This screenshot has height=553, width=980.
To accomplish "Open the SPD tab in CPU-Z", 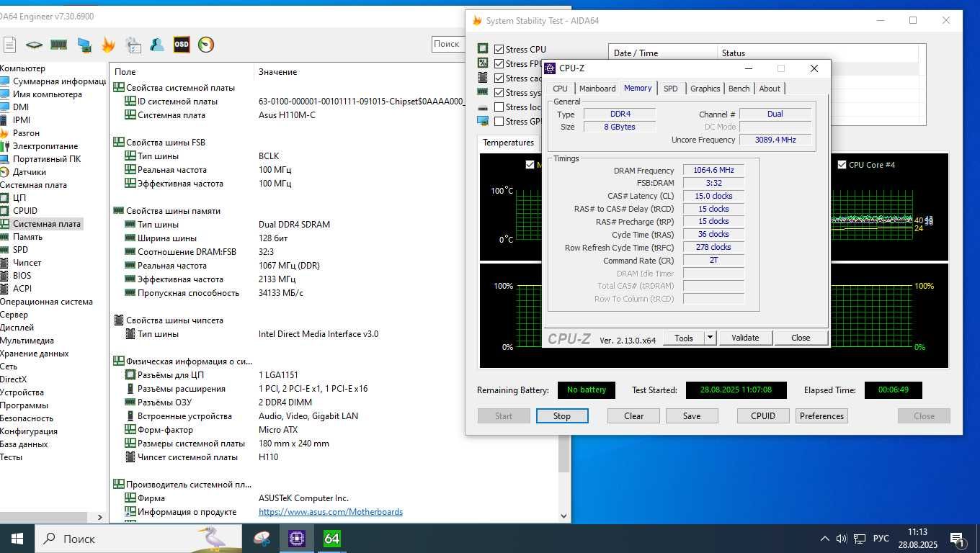I will point(670,89).
